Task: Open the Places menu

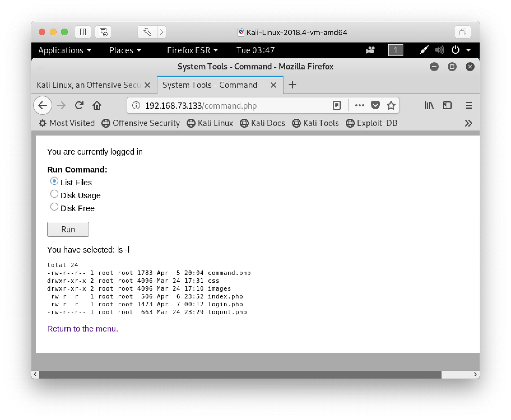Action: [x=125, y=50]
